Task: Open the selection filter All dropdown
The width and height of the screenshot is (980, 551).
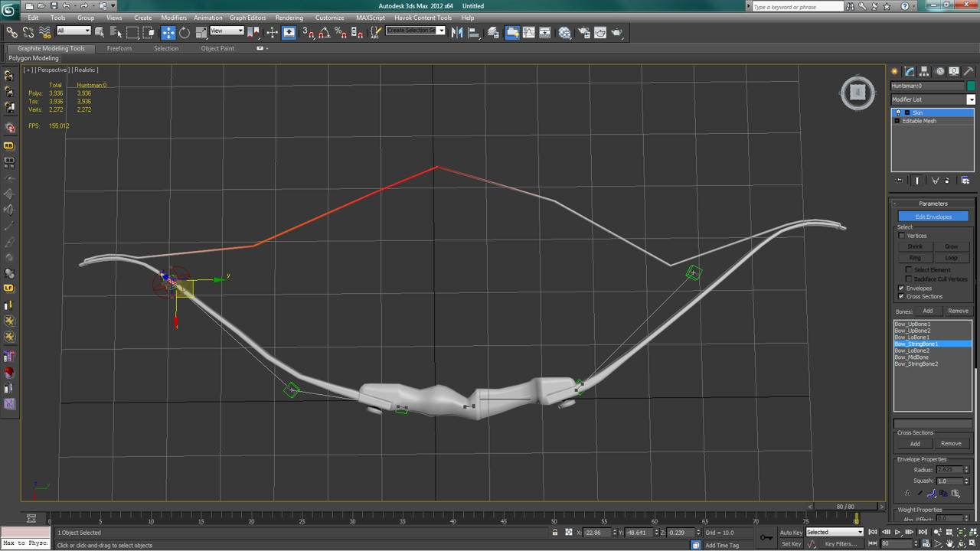Action: (73, 31)
